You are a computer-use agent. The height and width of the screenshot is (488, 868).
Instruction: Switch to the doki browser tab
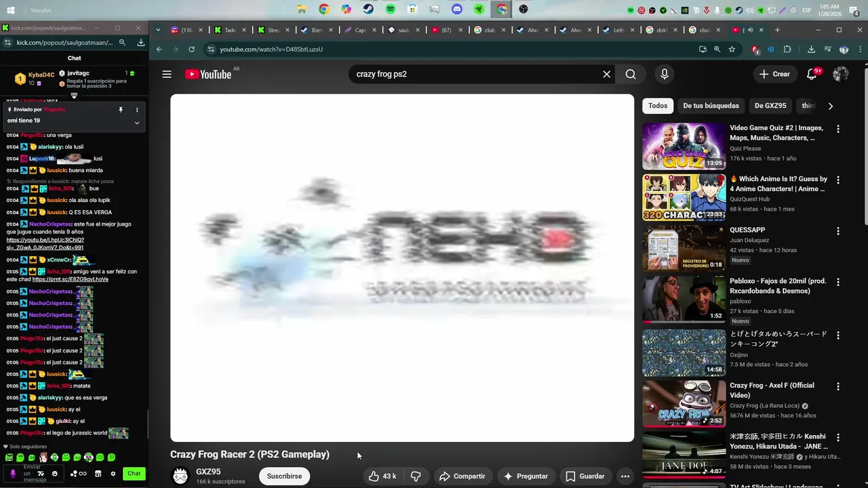pos(662,30)
